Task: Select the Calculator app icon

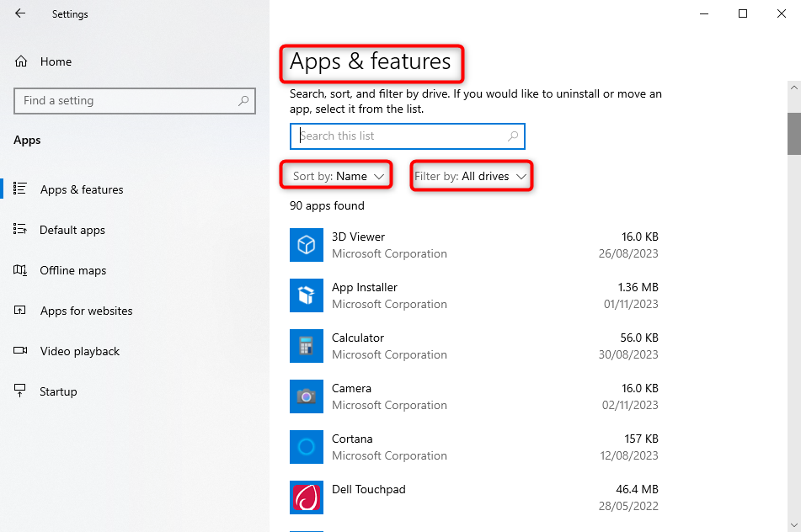Action: [x=307, y=346]
